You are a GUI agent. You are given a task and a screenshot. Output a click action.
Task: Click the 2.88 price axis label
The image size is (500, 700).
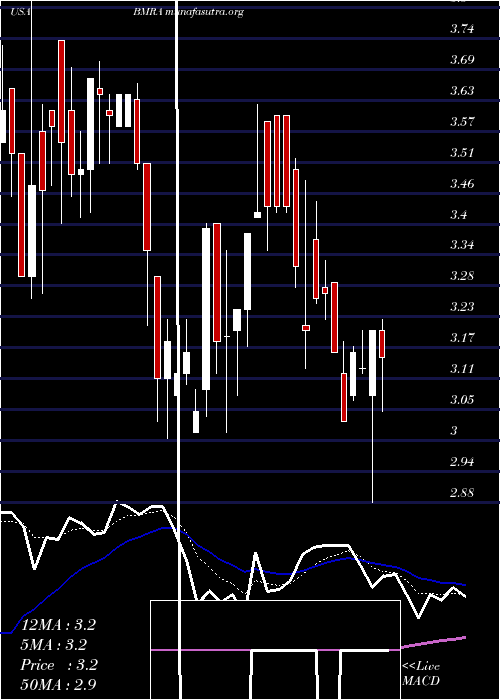461,492
